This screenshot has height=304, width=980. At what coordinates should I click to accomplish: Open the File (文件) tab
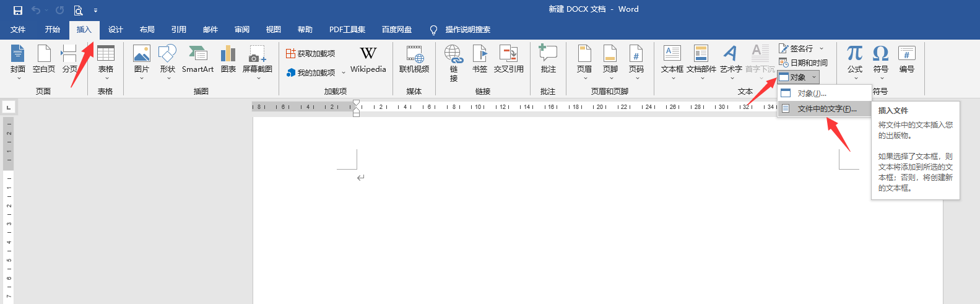(x=18, y=30)
